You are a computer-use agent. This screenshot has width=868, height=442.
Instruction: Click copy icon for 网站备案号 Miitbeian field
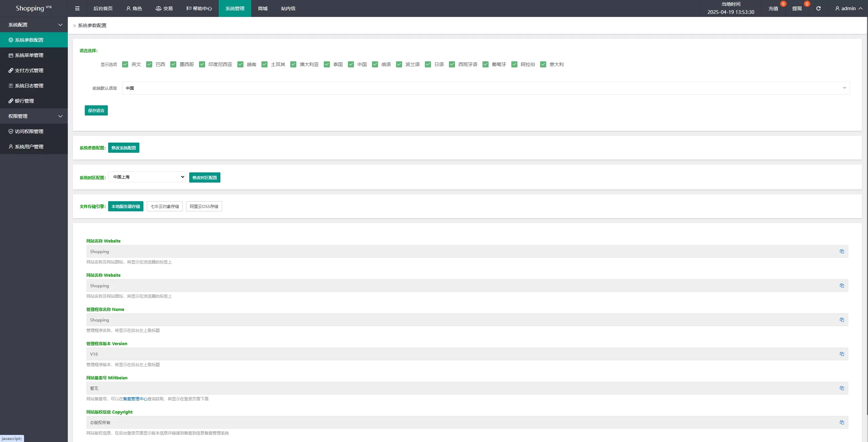pos(842,388)
